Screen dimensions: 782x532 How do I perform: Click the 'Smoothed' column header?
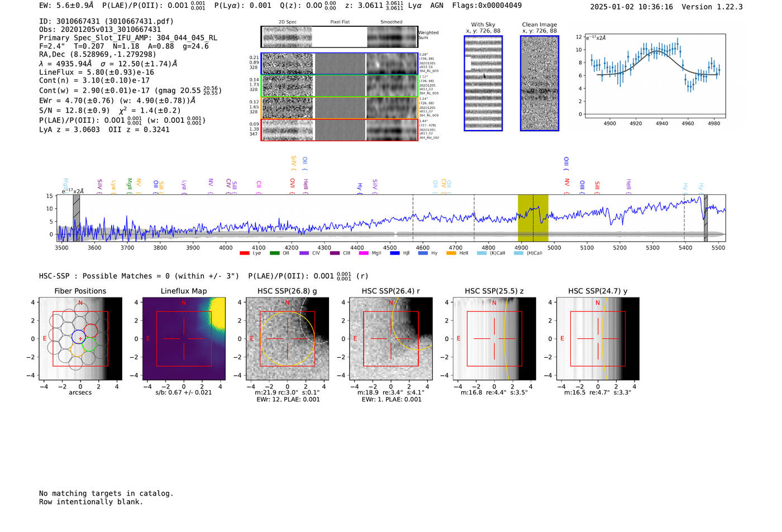pyautogui.click(x=392, y=22)
